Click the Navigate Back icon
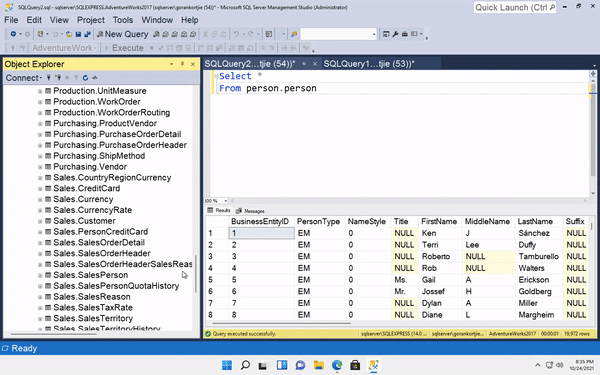The width and height of the screenshot is (600, 375). pos(13,34)
